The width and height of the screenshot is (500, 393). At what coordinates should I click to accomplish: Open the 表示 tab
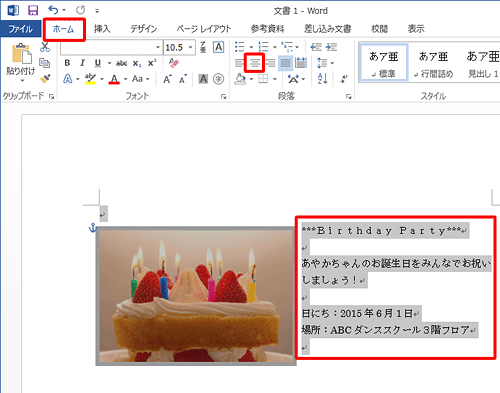[416, 29]
